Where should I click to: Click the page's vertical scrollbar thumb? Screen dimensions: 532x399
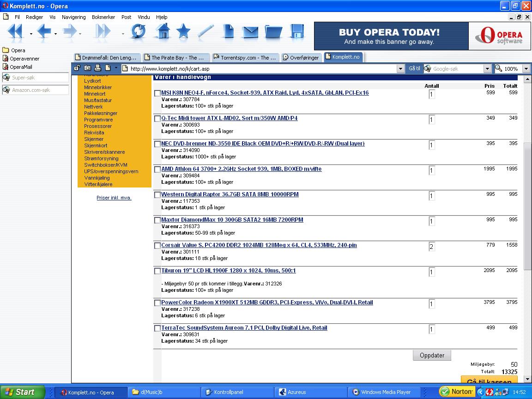(527, 206)
